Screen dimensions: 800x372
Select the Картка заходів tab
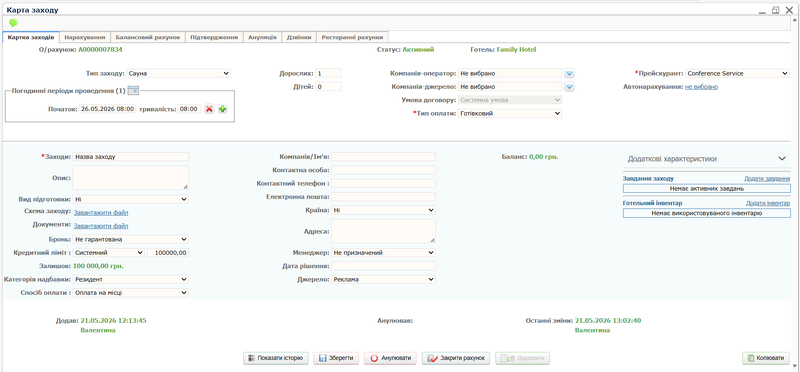point(31,37)
